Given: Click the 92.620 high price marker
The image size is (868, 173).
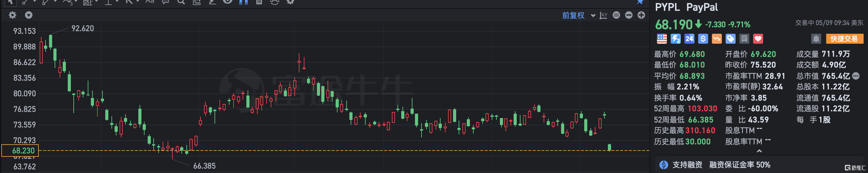Looking at the screenshot, I should tap(82, 28).
